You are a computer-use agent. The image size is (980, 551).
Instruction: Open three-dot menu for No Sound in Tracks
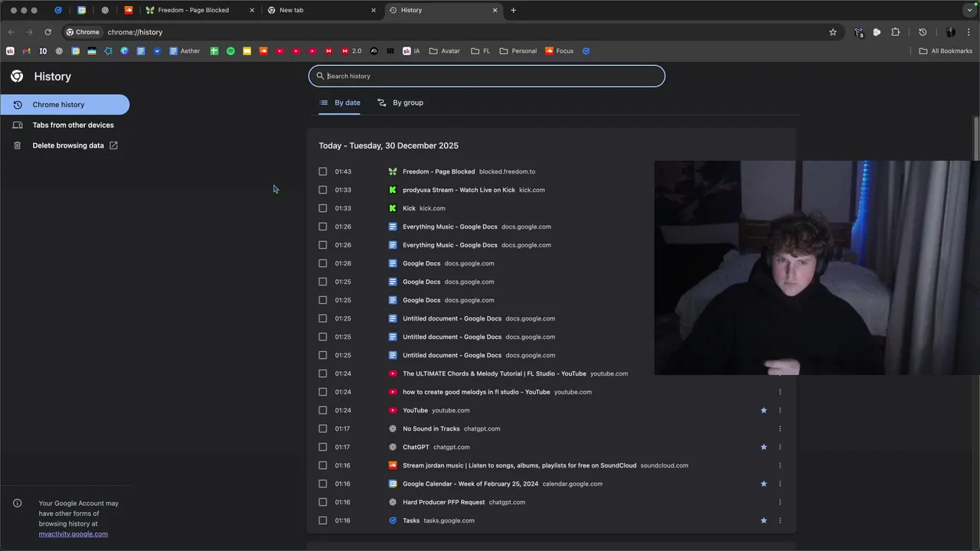coord(780,429)
